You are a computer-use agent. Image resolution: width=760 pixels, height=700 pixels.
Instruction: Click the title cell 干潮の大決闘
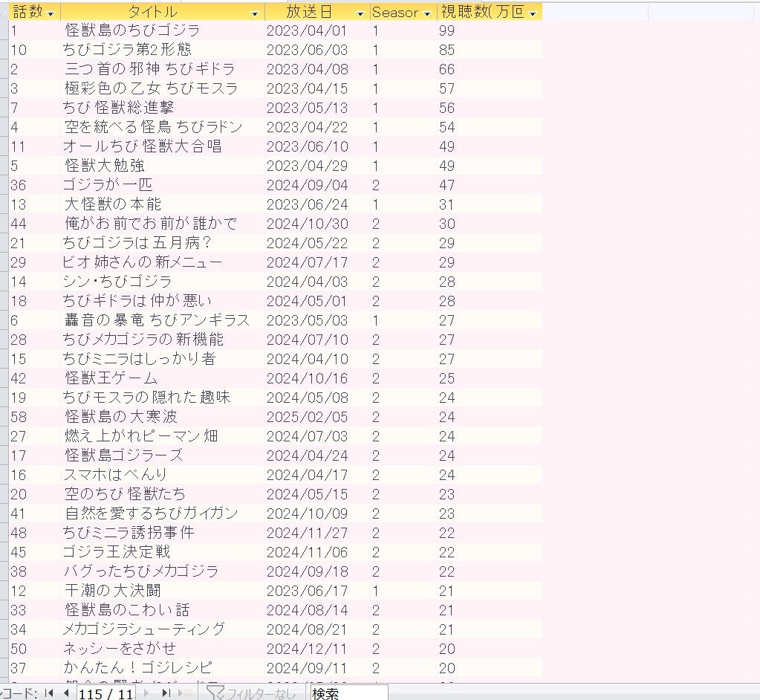[163, 591]
